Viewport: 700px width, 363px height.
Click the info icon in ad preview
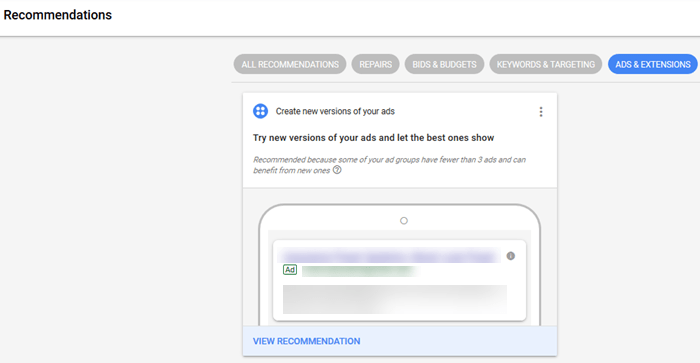tap(511, 256)
